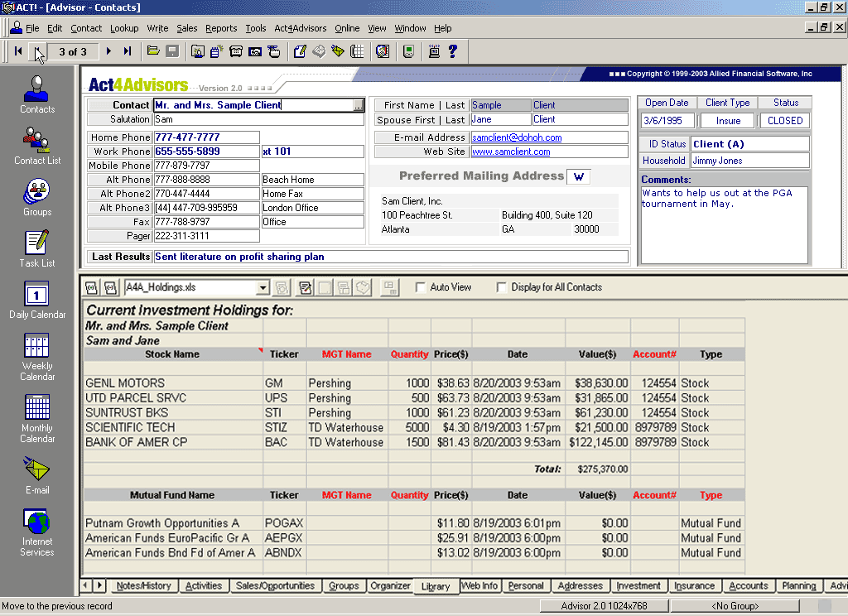Click the open file folder icon

click(153, 51)
